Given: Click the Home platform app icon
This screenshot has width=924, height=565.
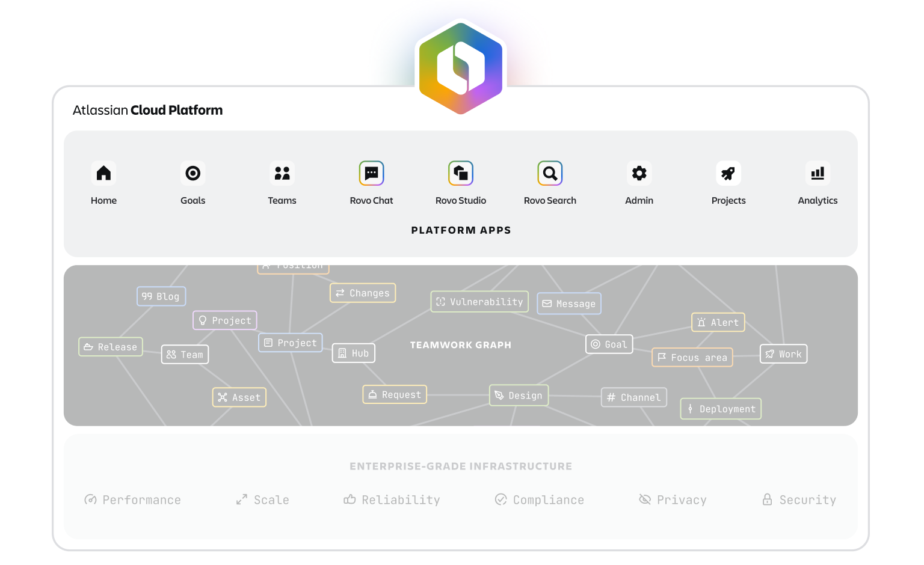Looking at the screenshot, I should pyautogui.click(x=103, y=174).
